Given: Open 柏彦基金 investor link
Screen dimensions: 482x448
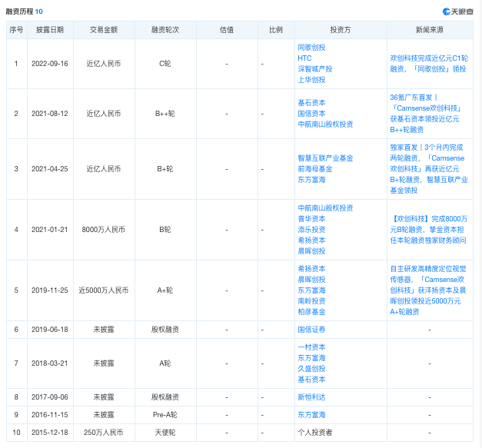Looking at the screenshot, I should point(311,312).
